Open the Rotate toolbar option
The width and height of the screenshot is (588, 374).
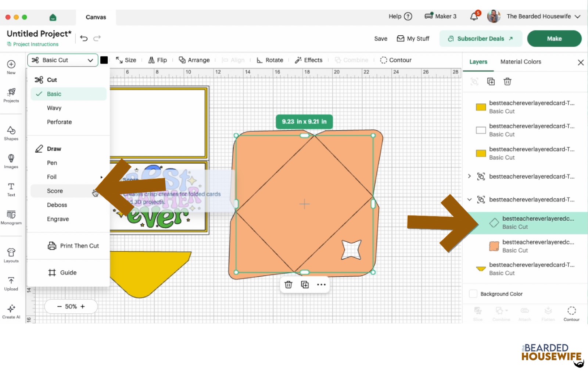(x=270, y=60)
